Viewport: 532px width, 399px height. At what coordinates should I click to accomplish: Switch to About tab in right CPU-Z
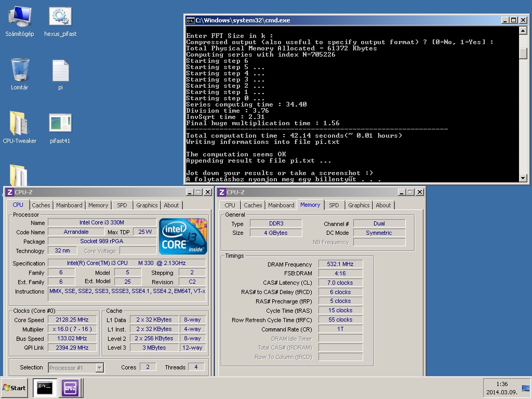click(383, 205)
